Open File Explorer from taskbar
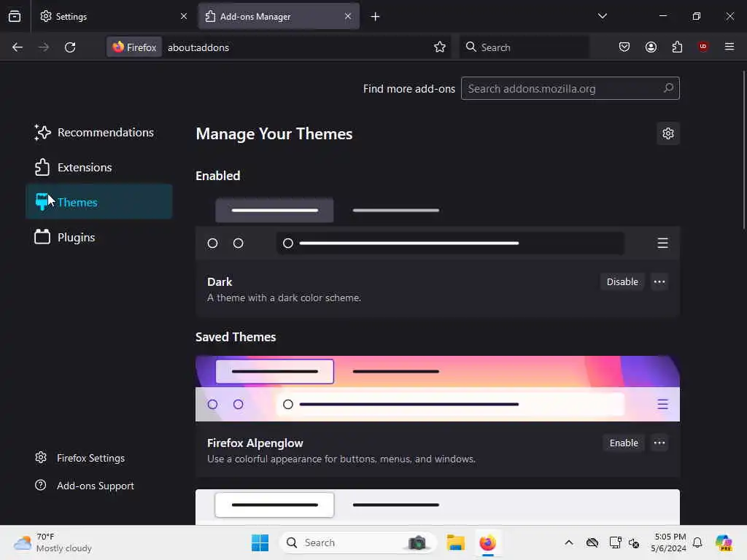The image size is (747, 560). (455, 542)
